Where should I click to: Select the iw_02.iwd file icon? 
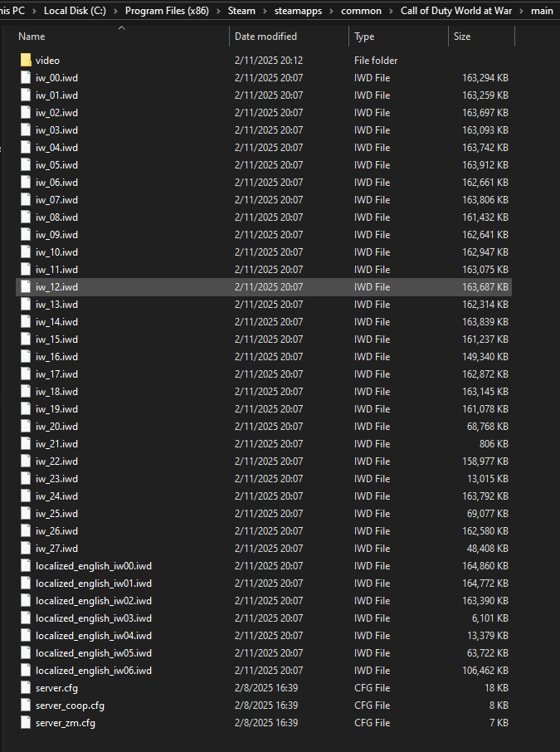pyautogui.click(x=26, y=113)
